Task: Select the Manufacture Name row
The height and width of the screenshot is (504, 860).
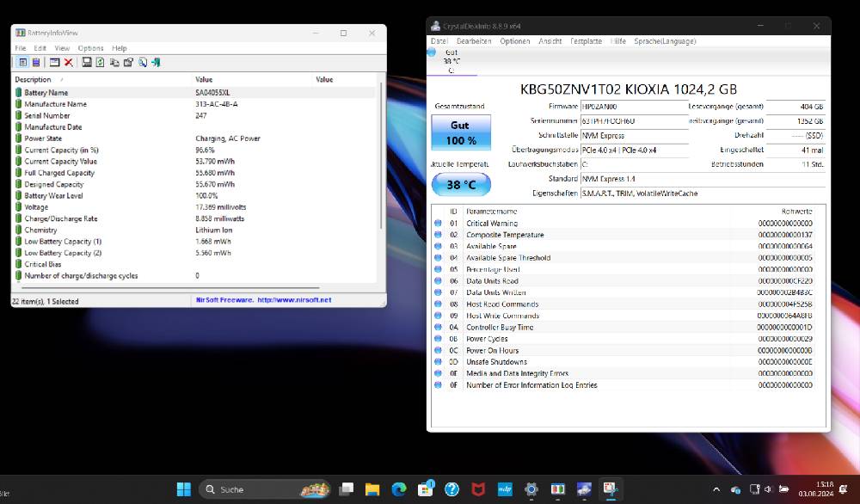Action: pos(194,104)
